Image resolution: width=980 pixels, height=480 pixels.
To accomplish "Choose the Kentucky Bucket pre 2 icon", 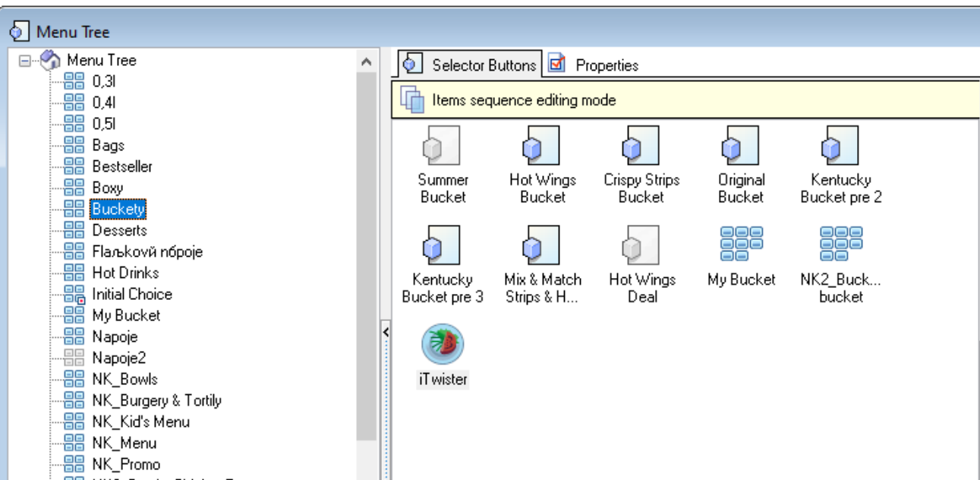I will click(x=840, y=145).
